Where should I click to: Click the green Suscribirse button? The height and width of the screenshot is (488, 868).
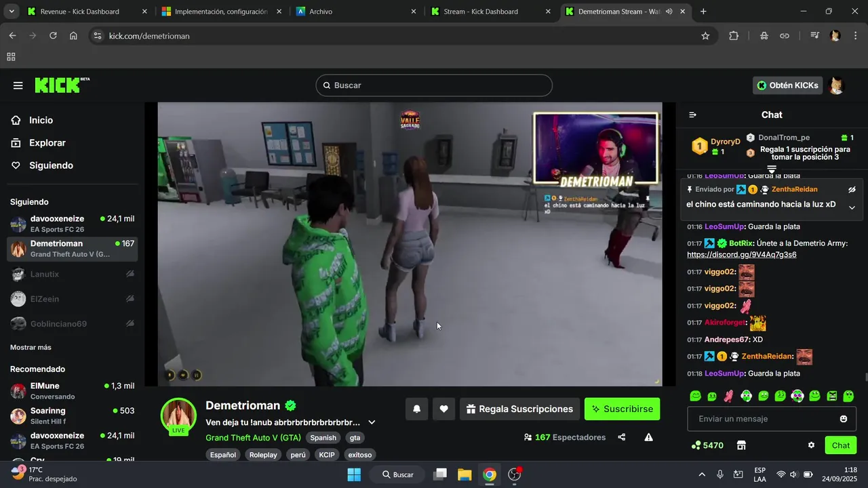[x=622, y=409]
